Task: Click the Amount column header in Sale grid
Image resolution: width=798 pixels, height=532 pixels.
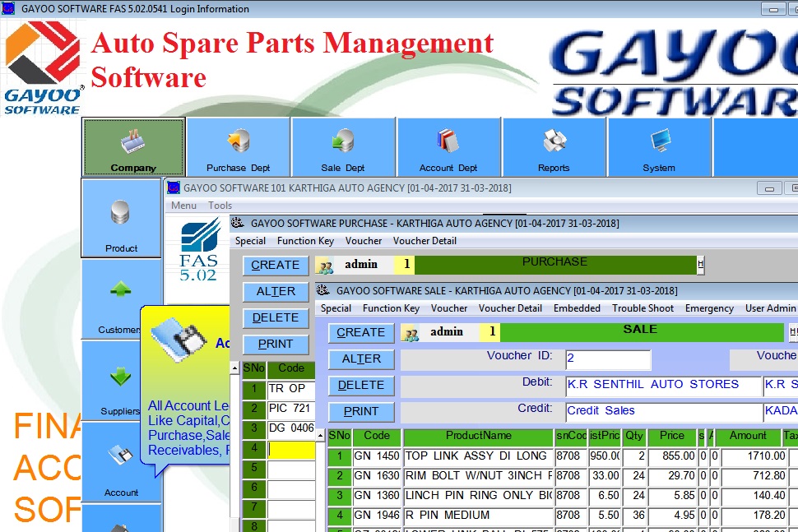Action: 747,437
